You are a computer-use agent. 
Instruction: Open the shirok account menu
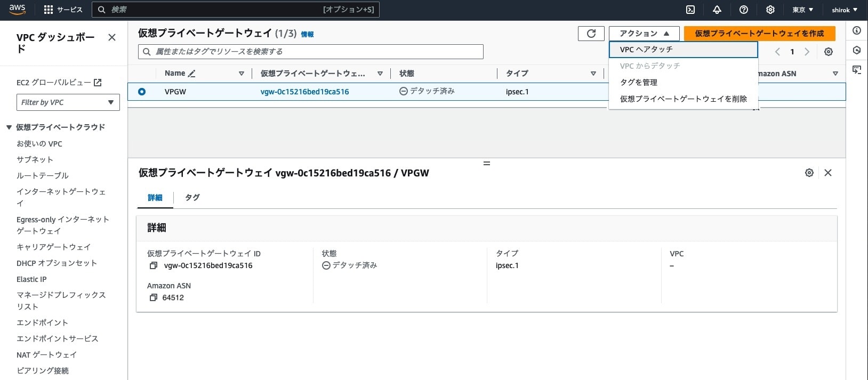click(x=845, y=10)
